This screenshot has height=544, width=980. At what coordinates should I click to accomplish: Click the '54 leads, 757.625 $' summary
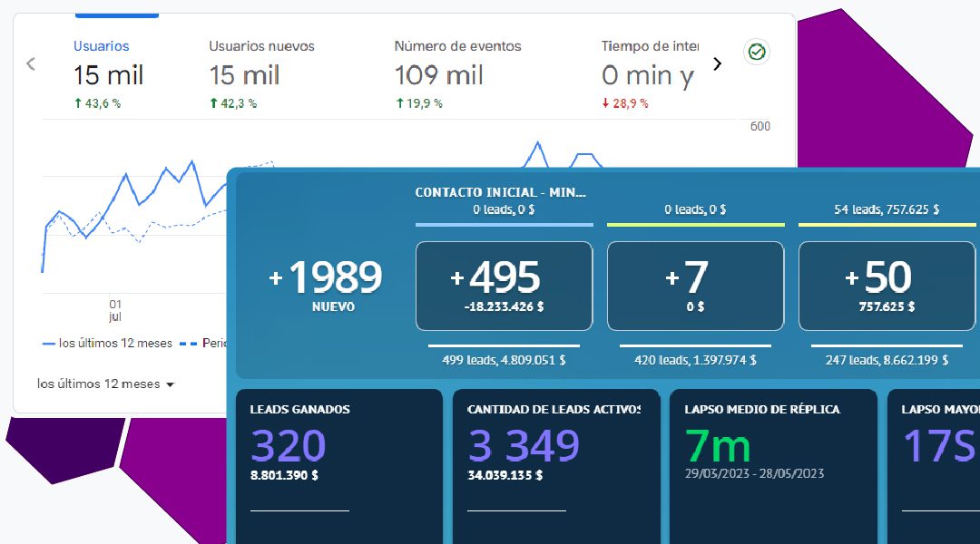pos(887,209)
